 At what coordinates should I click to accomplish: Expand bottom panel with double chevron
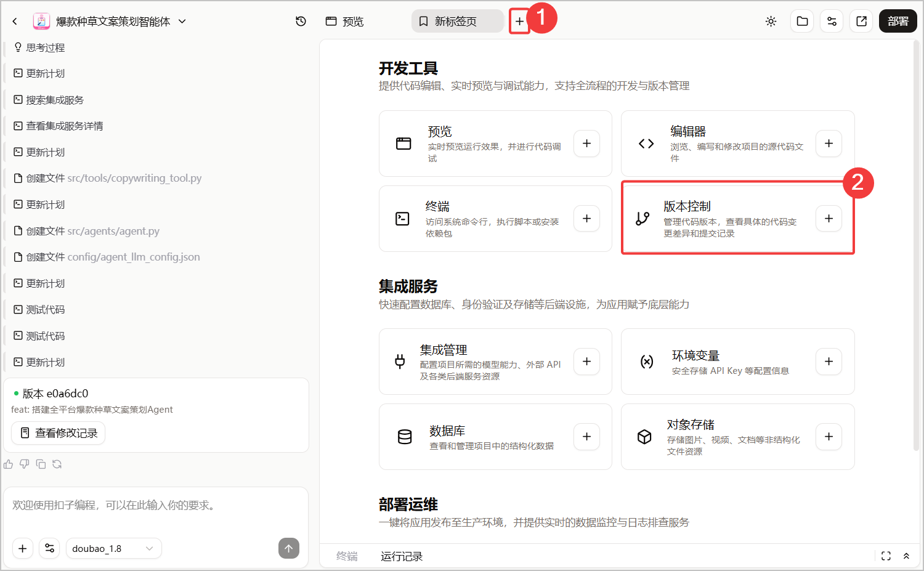coord(906,556)
